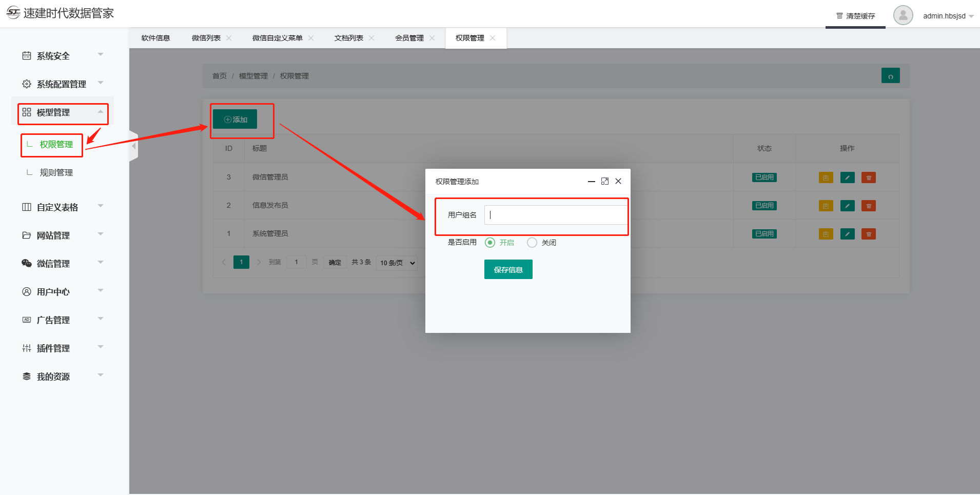
Task: Expand the 广告管理 menu
Action: [101, 319]
